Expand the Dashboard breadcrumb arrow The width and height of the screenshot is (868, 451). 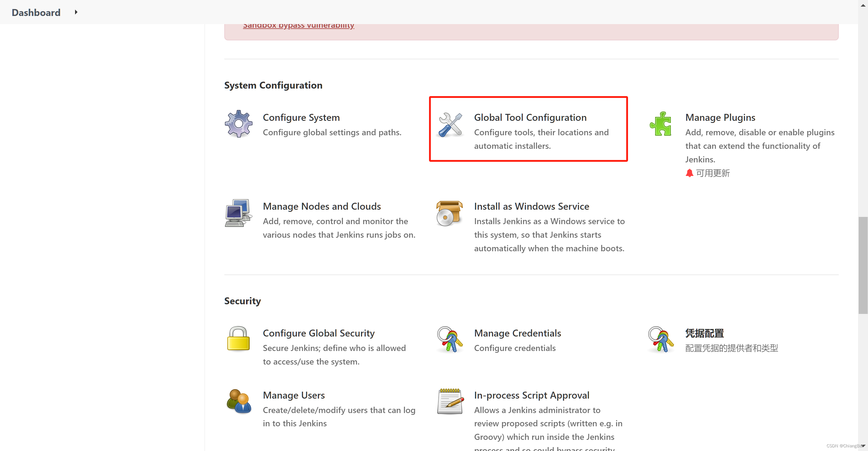point(76,12)
